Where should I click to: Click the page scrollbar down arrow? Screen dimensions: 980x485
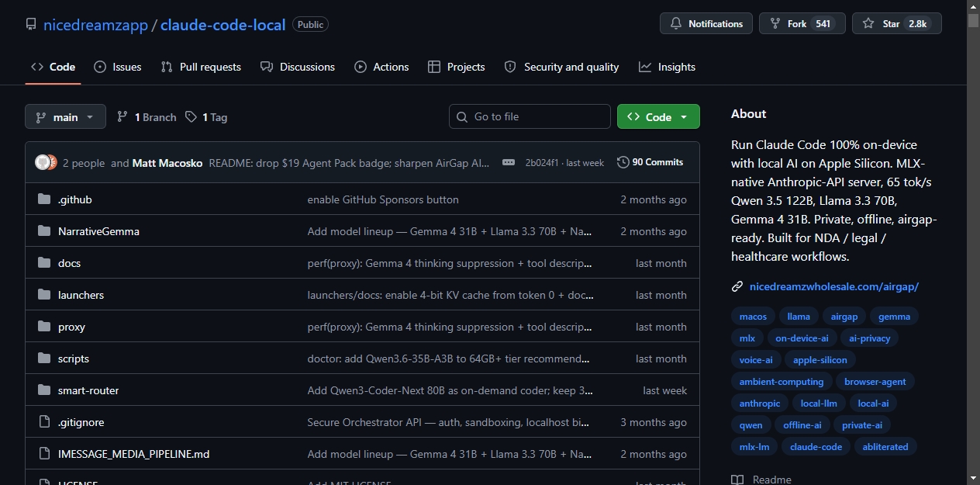[973, 478]
